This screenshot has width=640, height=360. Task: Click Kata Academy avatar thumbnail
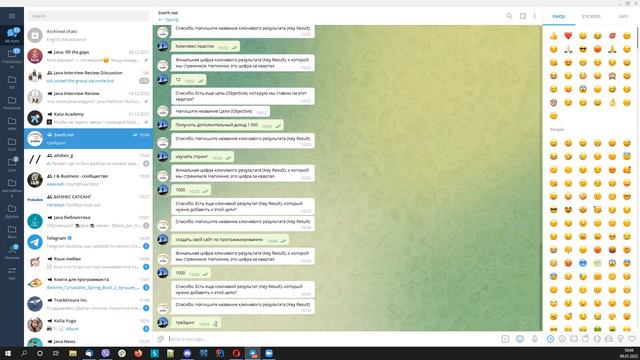(35, 118)
